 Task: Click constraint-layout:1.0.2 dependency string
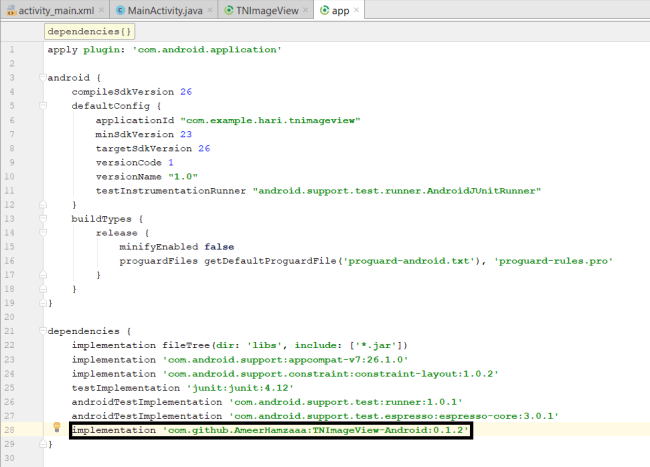coord(330,374)
